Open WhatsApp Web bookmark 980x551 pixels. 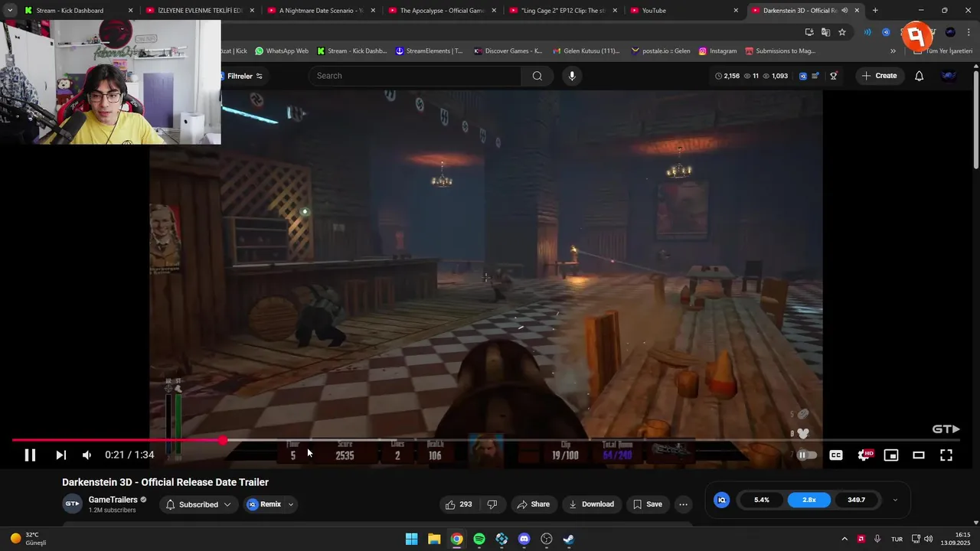[282, 51]
